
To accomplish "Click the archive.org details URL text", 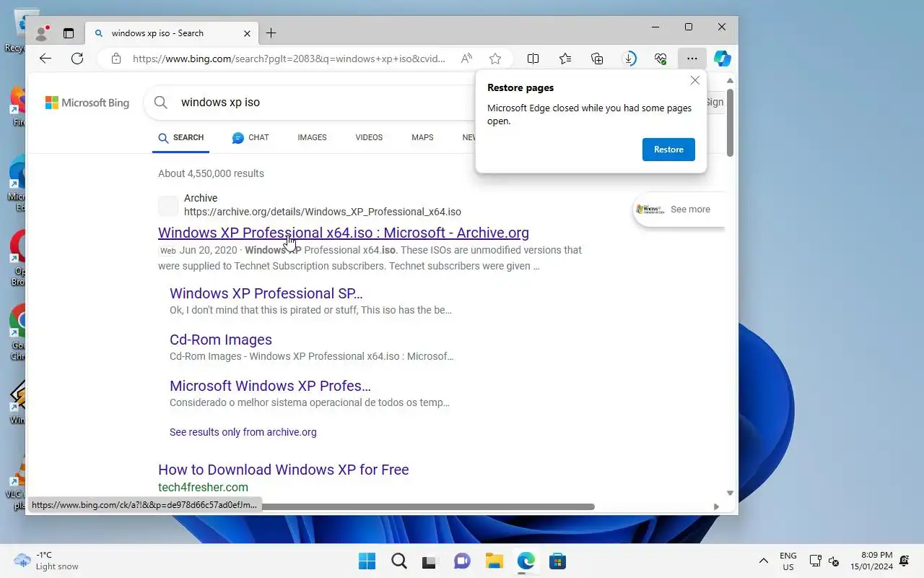I will [x=323, y=212].
